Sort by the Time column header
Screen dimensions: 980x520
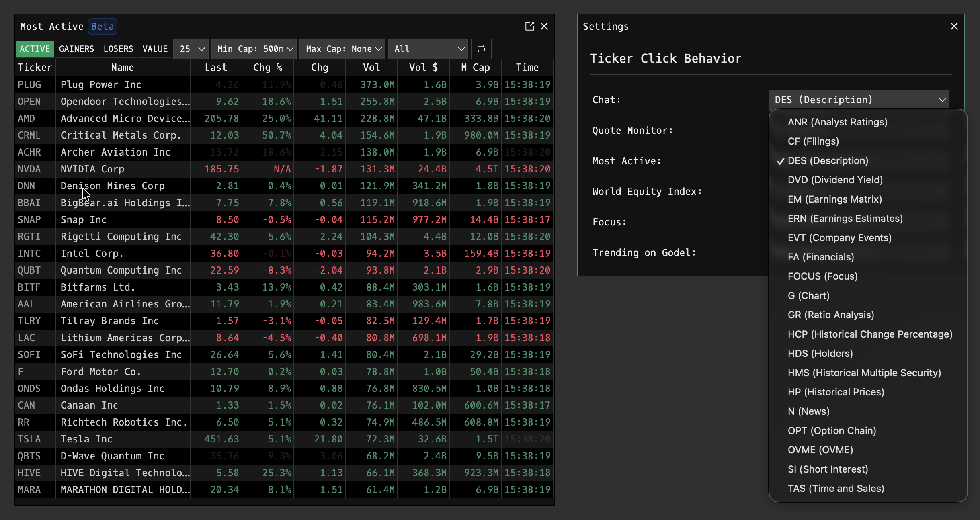coord(527,67)
